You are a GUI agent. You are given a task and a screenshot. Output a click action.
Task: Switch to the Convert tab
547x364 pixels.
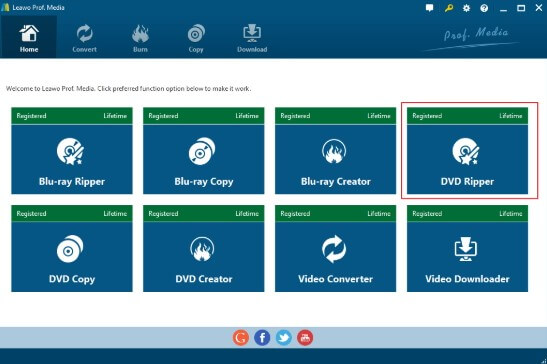pyautogui.click(x=84, y=37)
